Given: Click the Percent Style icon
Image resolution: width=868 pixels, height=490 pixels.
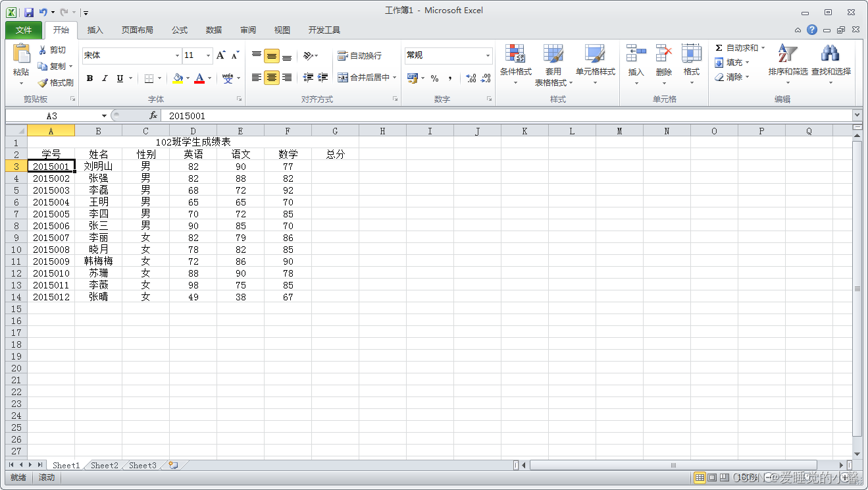Looking at the screenshot, I should point(434,78).
